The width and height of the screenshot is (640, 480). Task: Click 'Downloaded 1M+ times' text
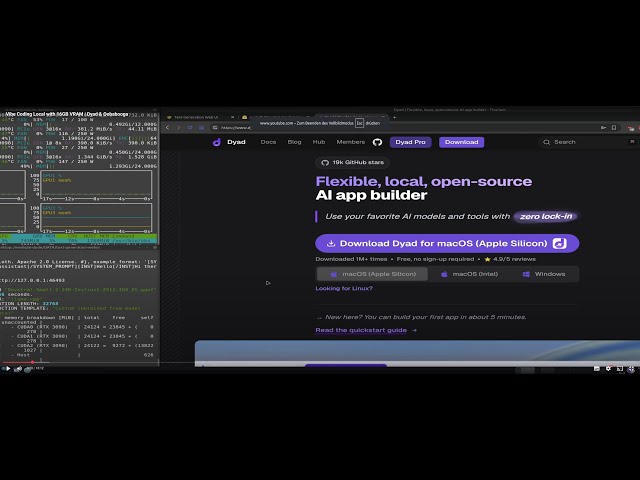click(x=351, y=259)
